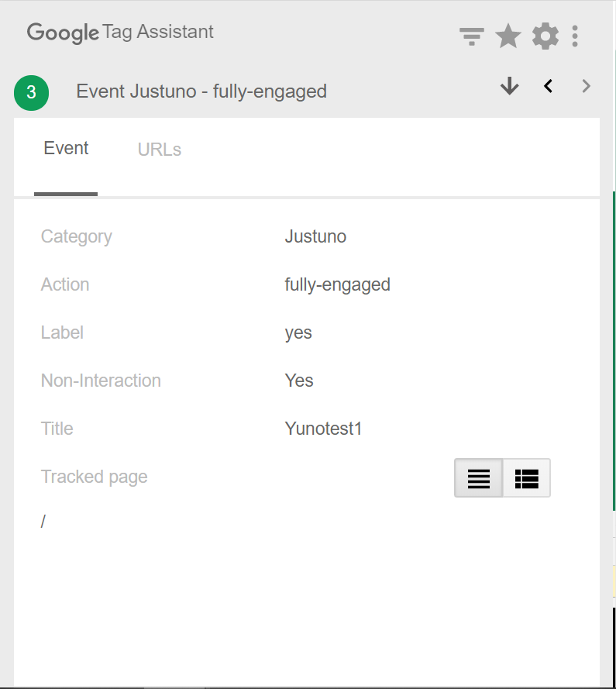Select the fully-engaged action value

coord(337,284)
